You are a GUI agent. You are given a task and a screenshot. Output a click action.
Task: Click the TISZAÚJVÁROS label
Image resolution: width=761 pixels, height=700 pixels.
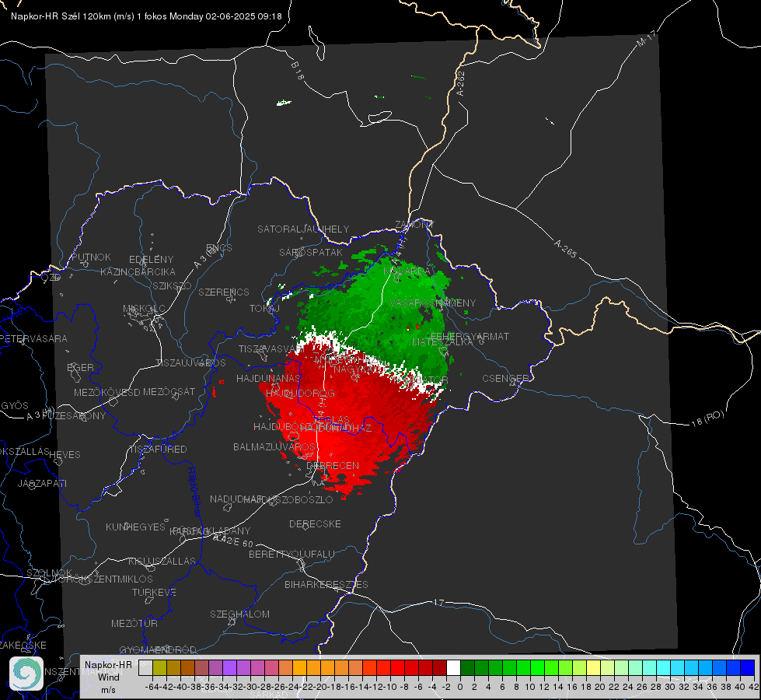[x=190, y=363]
